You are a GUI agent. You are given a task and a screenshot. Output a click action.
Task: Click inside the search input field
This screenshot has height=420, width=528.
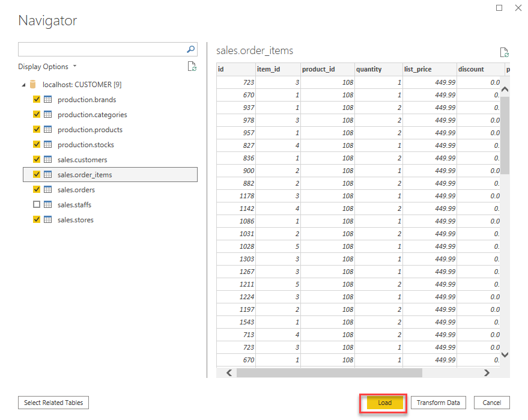coord(102,49)
